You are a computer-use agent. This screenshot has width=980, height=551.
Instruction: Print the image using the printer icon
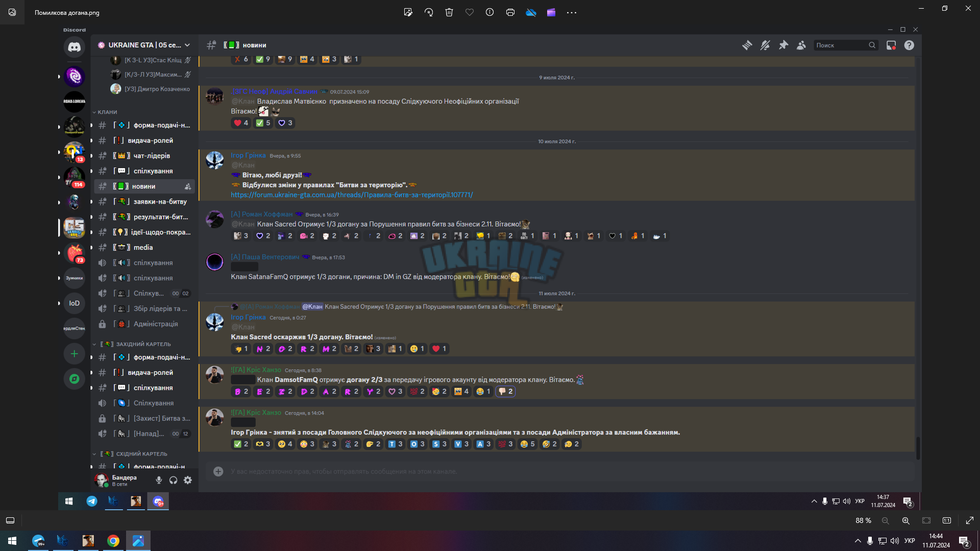[x=510, y=12]
